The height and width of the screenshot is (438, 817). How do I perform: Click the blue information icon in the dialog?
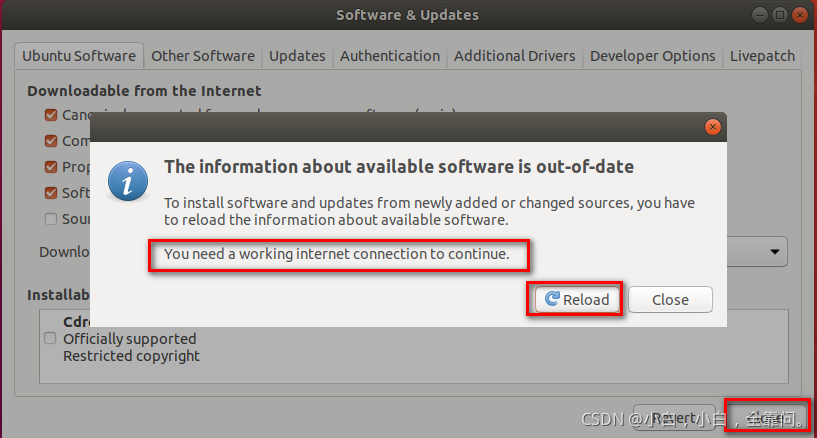click(x=128, y=181)
